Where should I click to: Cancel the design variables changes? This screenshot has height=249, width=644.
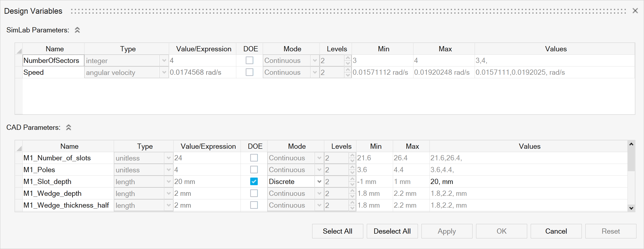(x=556, y=231)
